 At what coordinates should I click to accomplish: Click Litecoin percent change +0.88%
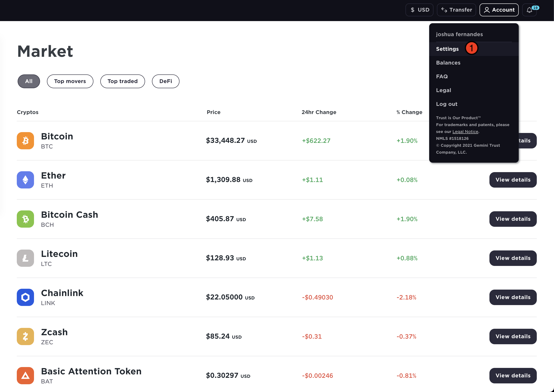[407, 258]
